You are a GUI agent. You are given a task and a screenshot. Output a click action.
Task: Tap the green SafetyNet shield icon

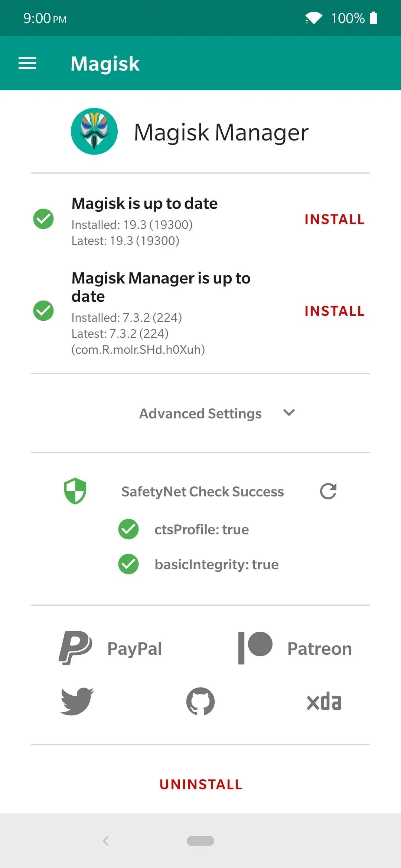75,491
